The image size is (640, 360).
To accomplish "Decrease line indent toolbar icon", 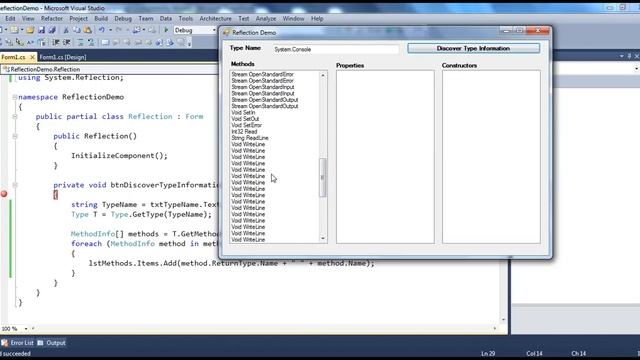I will pyautogui.click(x=56, y=42).
